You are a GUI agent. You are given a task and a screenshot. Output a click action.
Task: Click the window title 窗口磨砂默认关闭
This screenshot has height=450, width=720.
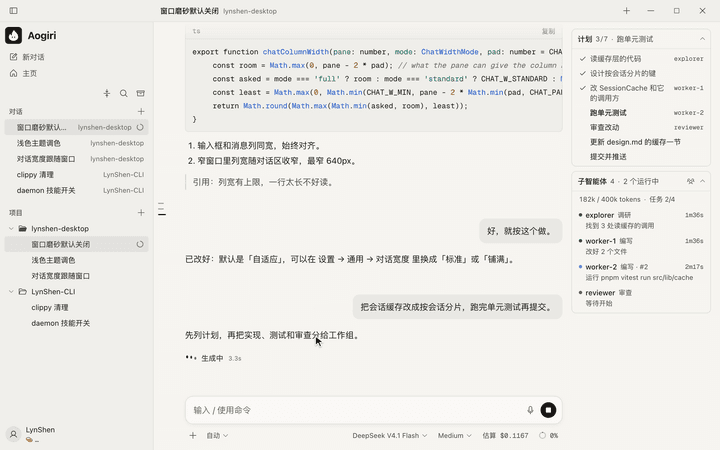[189, 11]
